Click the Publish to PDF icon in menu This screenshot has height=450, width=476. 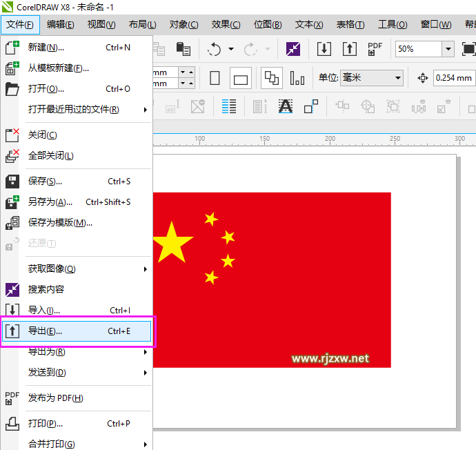pyautogui.click(x=12, y=398)
